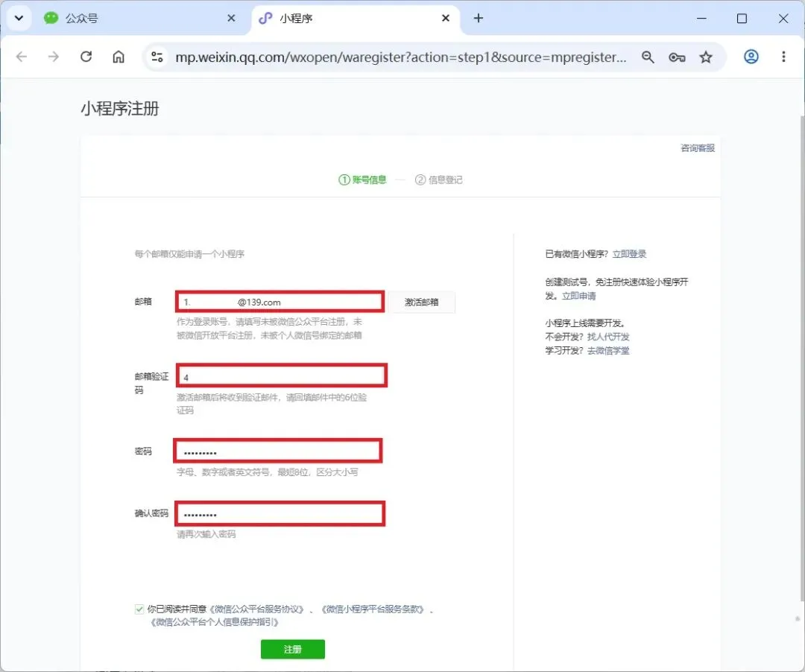805x672 pixels.
Task: View site information icon in address bar
Action: (157, 57)
